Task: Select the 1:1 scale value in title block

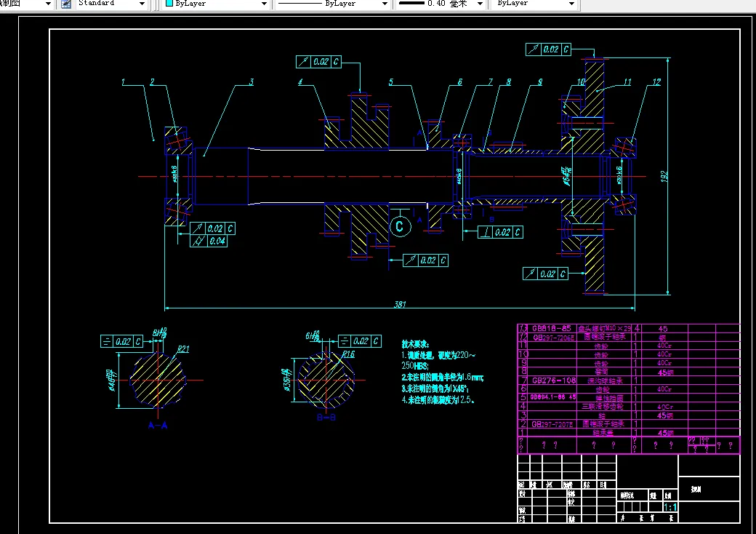Action: point(670,508)
